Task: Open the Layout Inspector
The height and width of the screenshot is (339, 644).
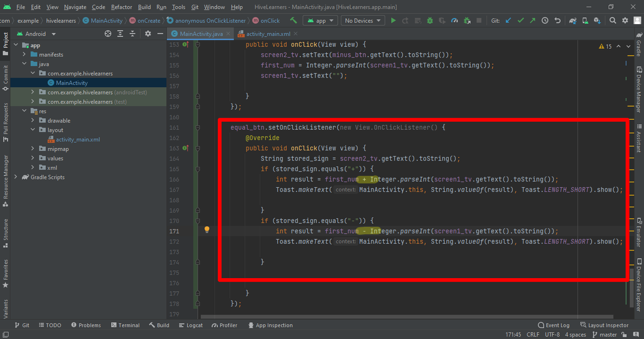Action: pos(604,325)
